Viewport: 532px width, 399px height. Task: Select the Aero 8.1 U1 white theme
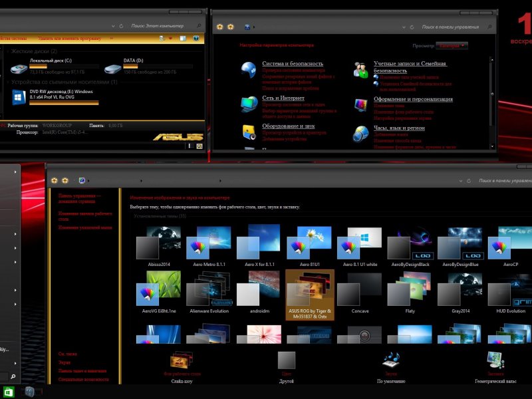360,247
